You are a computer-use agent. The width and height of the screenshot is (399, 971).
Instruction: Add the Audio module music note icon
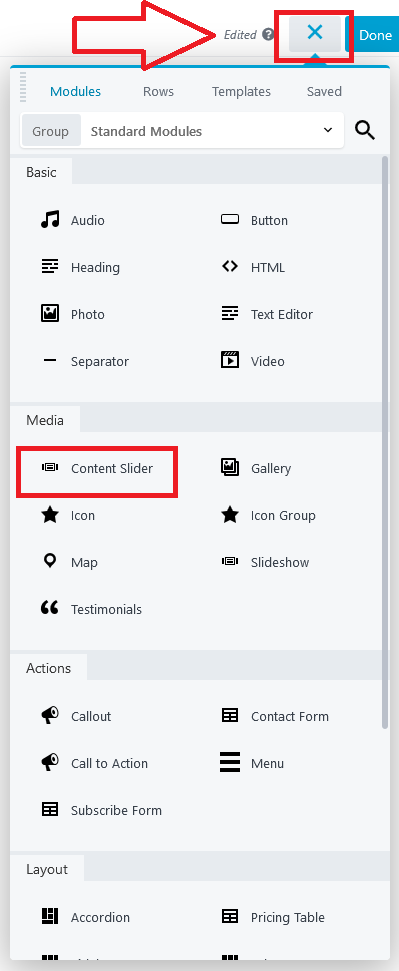[x=50, y=219]
